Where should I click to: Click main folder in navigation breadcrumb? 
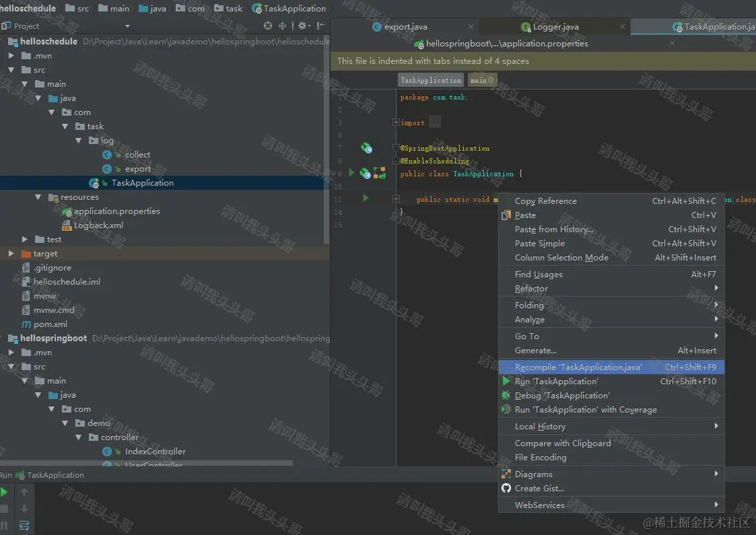click(114, 9)
